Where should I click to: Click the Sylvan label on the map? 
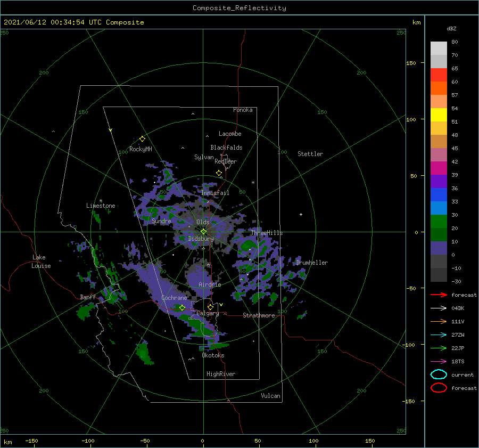[x=204, y=157]
